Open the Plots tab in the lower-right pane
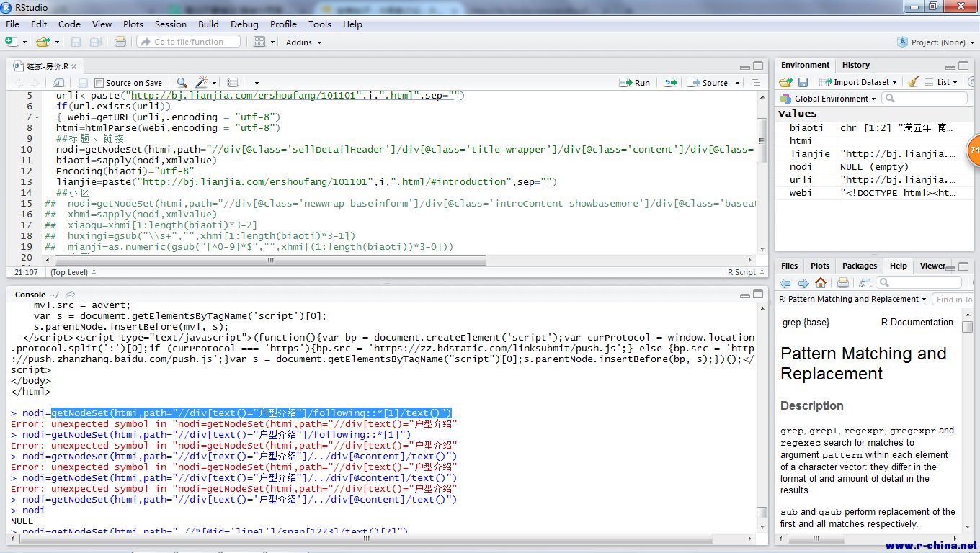Image resolution: width=980 pixels, height=553 pixels. click(820, 266)
